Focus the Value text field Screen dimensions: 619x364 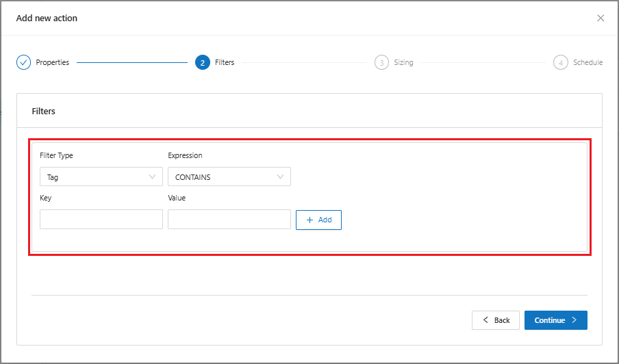click(229, 220)
